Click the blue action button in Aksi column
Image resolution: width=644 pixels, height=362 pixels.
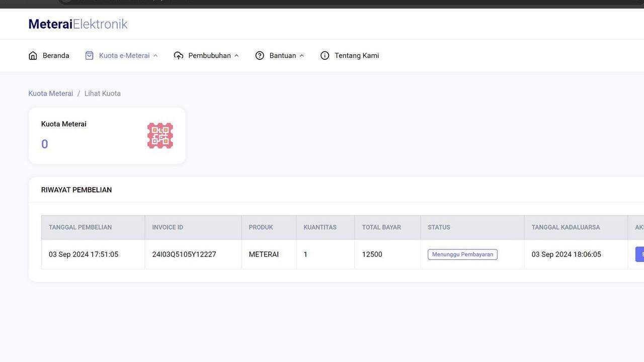639,254
